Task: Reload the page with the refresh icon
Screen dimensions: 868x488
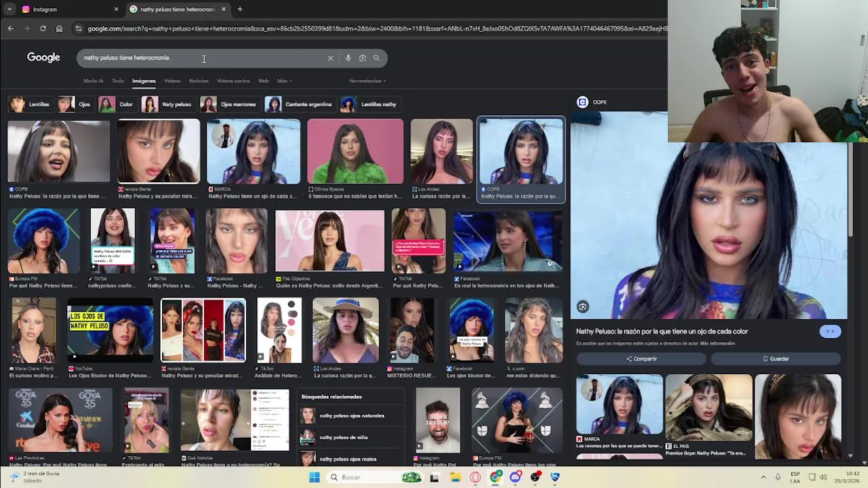Action: (x=43, y=28)
